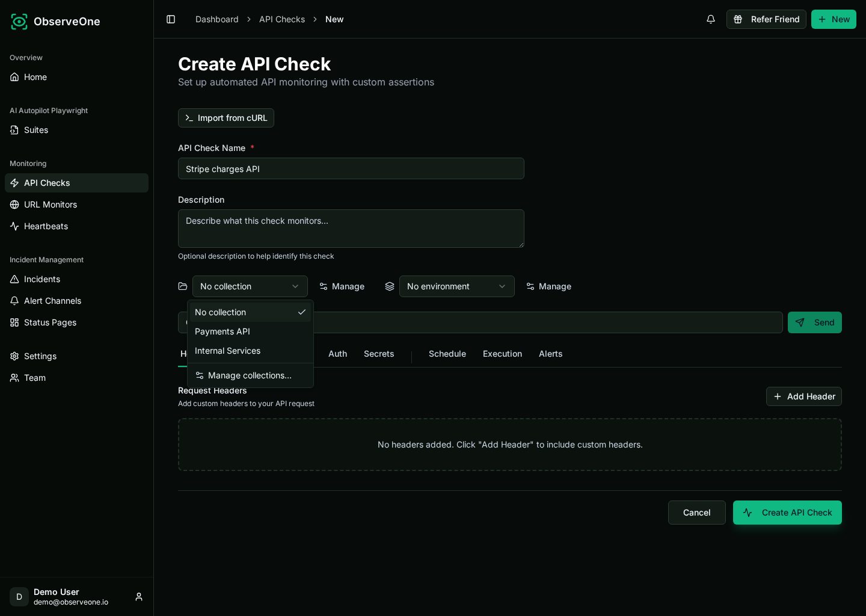Click the green New button

834,19
